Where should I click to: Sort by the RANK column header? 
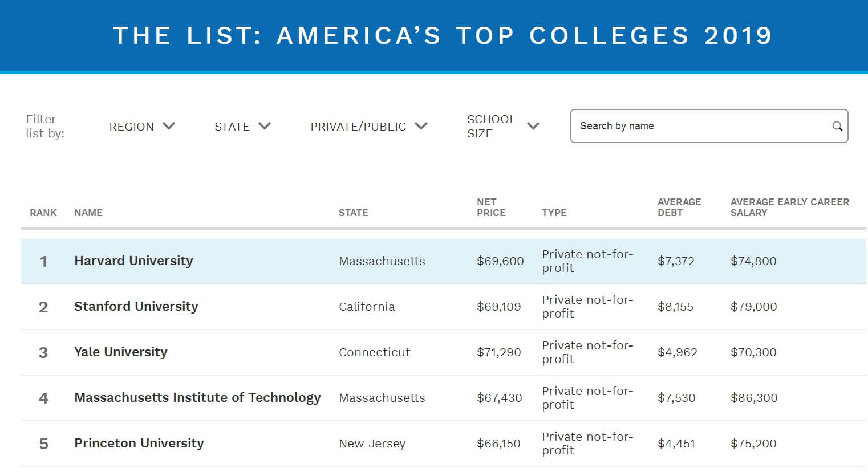pyautogui.click(x=43, y=213)
